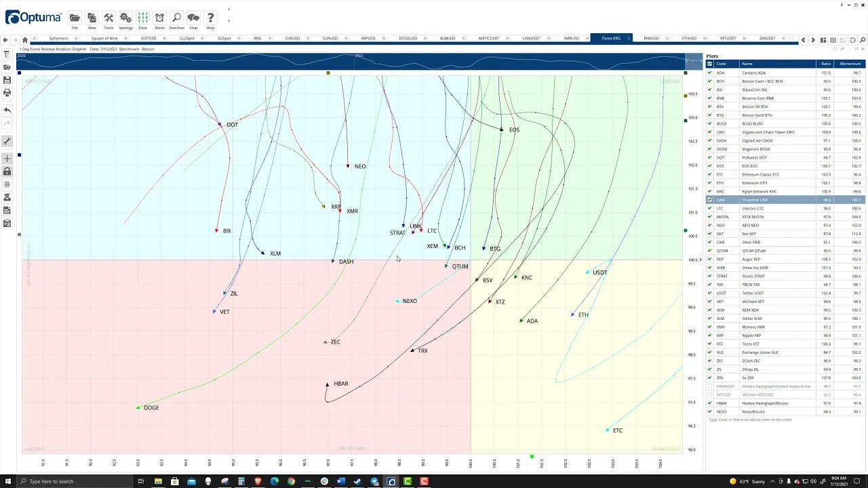This screenshot has height=488, width=868.
Task: Switch to the Ephemeris tab
Action: [x=58, y=39]
